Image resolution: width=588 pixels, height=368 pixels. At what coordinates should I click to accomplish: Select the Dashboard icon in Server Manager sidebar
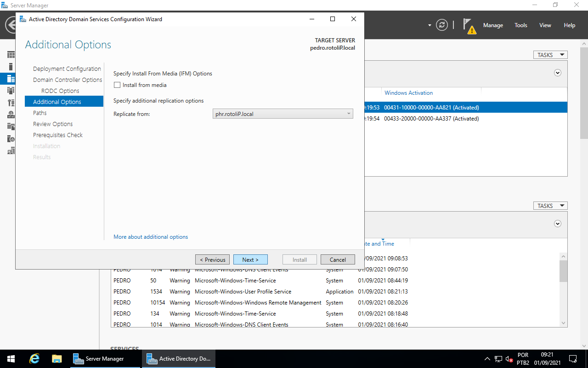pos(11,54)
